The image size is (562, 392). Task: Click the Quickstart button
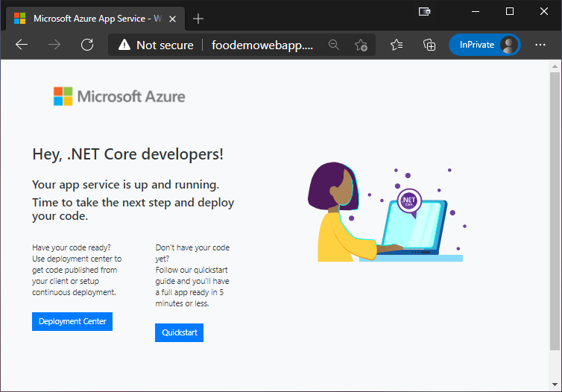click(179, 332)
